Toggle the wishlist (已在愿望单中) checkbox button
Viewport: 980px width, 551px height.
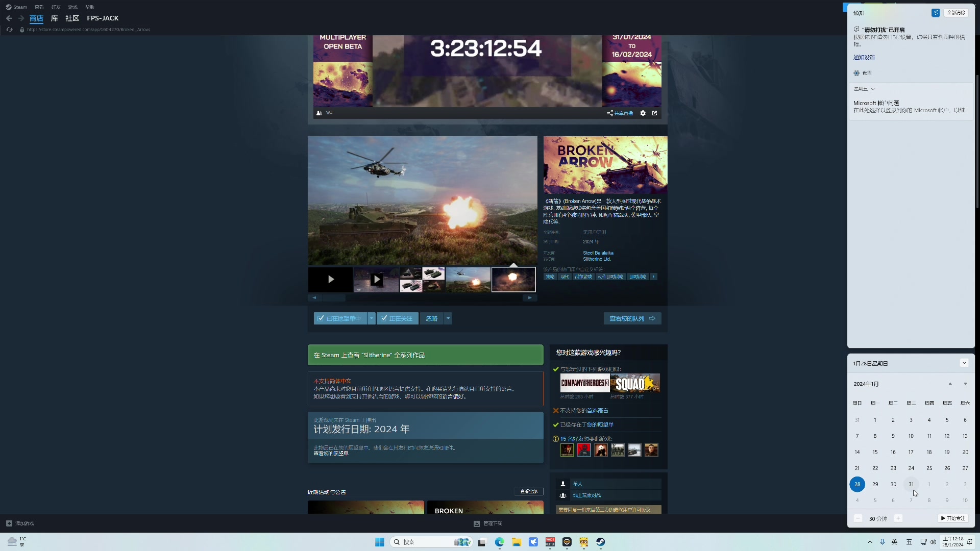(x=340, y=318)
